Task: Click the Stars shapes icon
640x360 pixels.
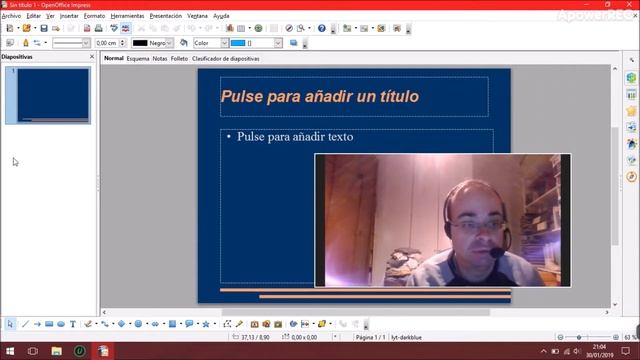Action: tap(206, 324)
